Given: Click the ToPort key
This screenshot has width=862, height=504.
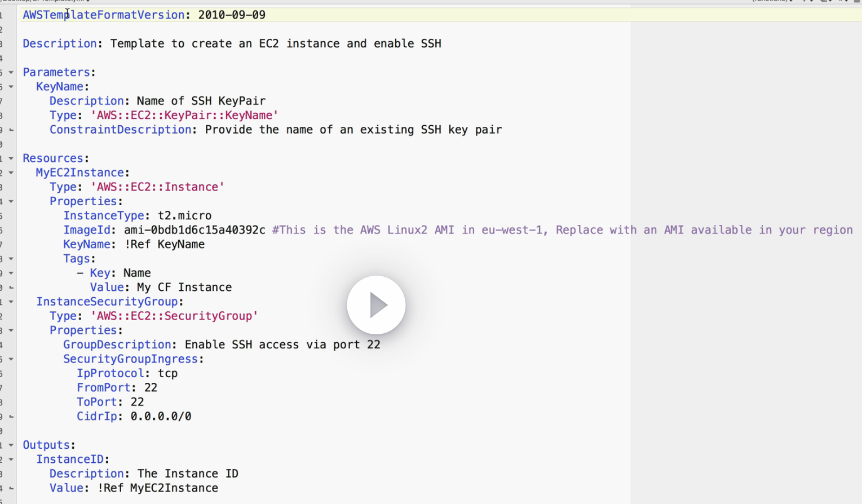Looking at the screenshot, I should 97,402.
